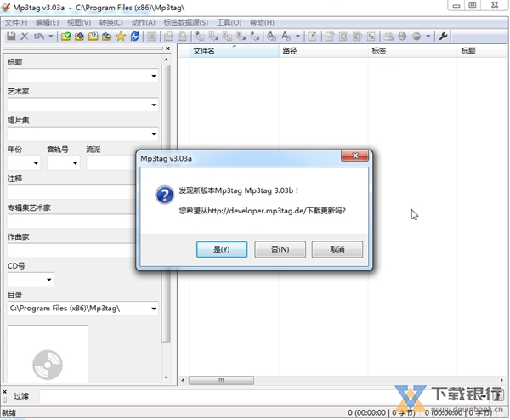510x420 pixels.
Task: Click the Actions (Quick) letter A icon
Action: click(x=286, y=36)
